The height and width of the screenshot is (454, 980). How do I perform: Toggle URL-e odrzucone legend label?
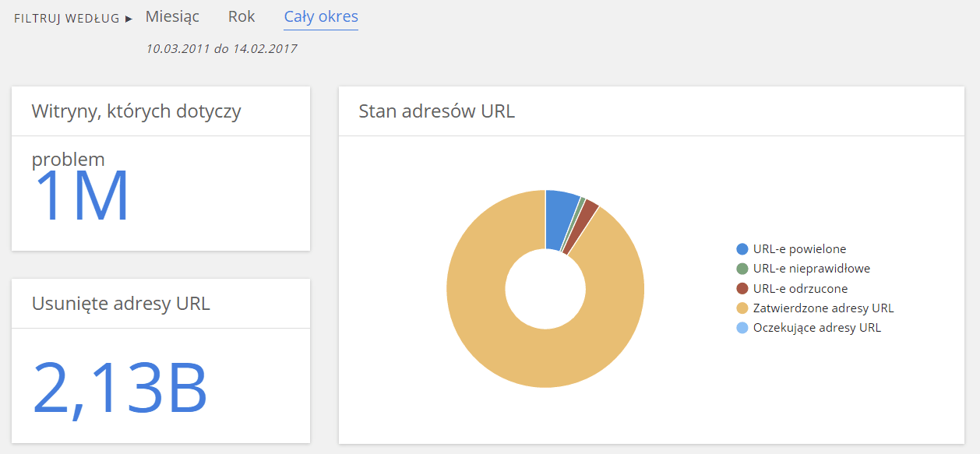pyautogui.click(x=801, y=288)
